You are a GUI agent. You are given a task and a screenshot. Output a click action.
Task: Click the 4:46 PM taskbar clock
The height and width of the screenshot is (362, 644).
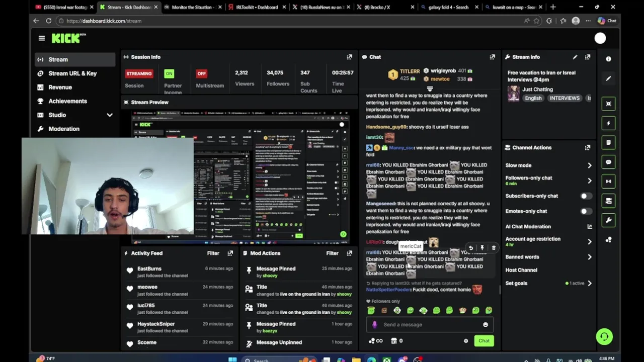click(606, 358)
